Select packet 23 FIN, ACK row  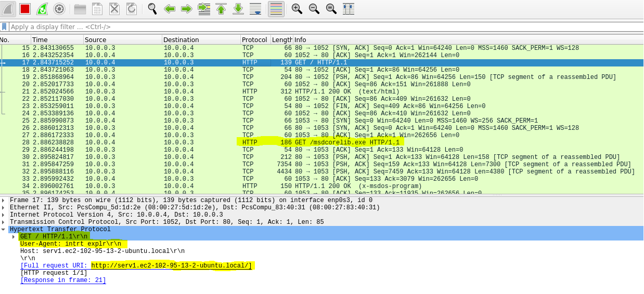(321, 106)
